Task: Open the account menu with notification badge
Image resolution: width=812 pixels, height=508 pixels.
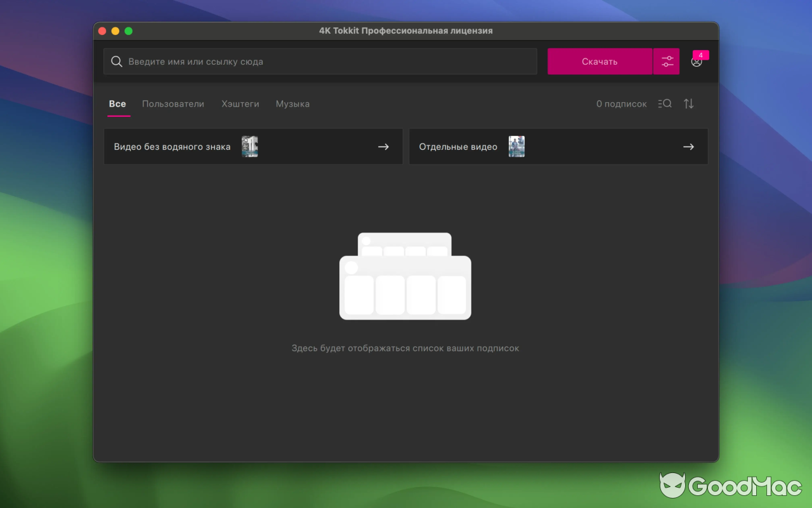Action: click(x=697, y=62)
